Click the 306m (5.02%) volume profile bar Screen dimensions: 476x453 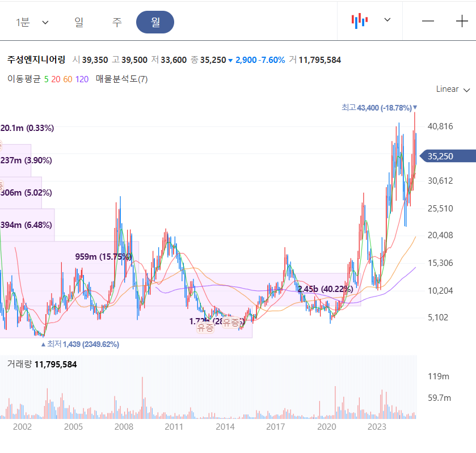coord(20,193)
